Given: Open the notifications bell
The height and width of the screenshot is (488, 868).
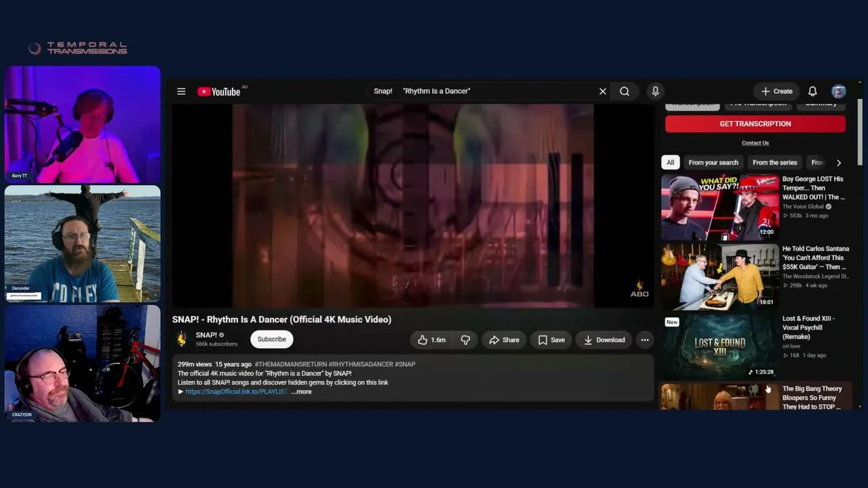Looking at the screenshot, I should tap(812, 91).
